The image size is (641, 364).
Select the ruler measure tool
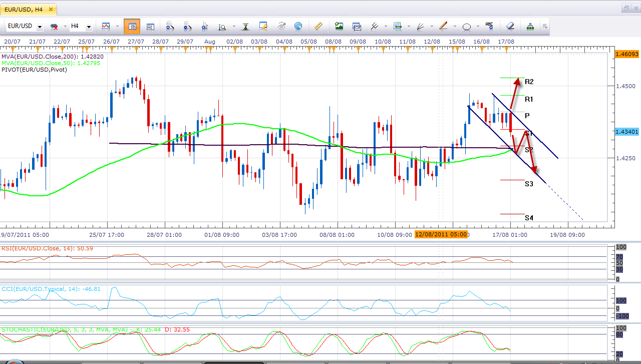[x=318, y=27]
